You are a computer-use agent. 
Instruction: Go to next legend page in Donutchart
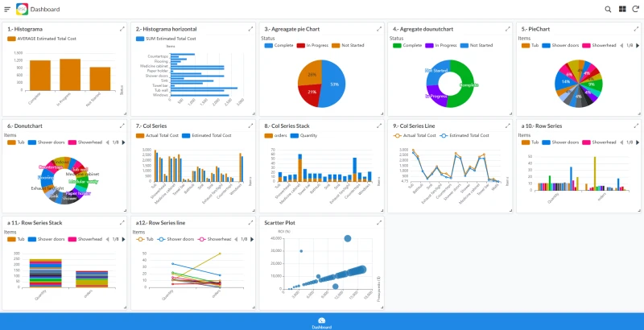click(123, 142)
